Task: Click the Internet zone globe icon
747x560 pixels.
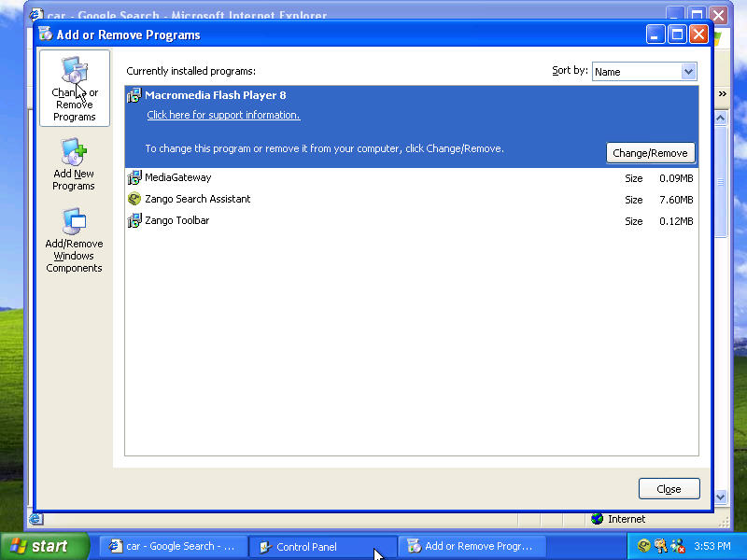Action: (597, 519)
